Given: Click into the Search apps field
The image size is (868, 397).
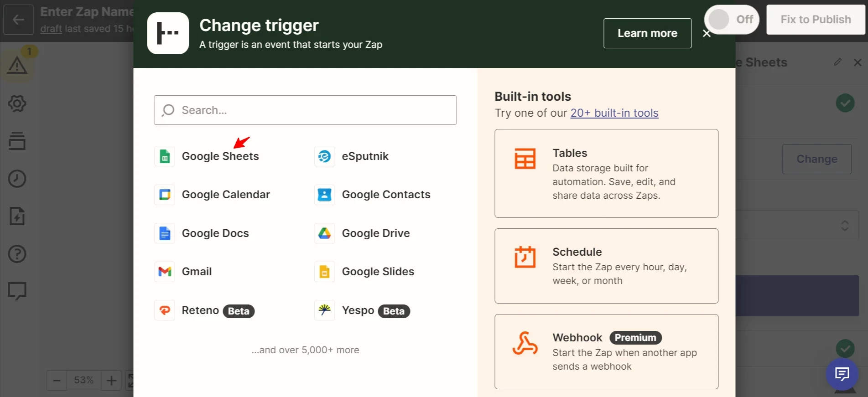Looking at the screenshot, I should click(x=305, y=110).
